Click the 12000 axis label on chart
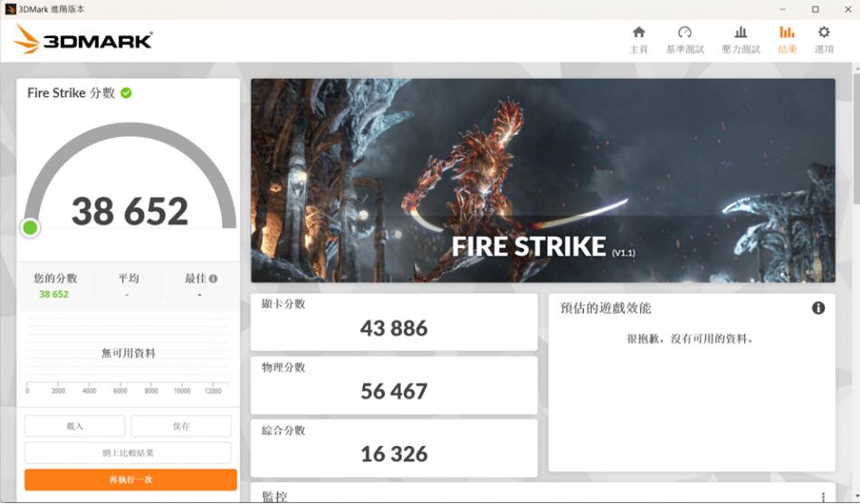 213,391
